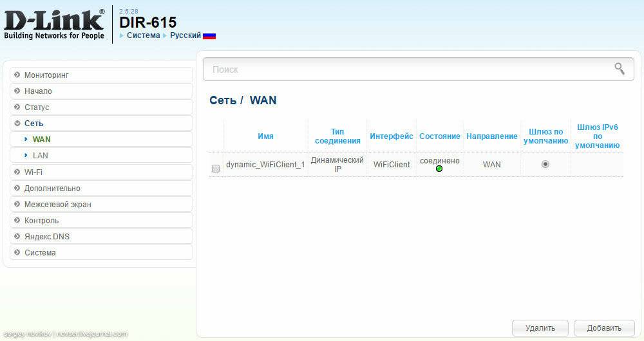Viewport: 644px width, 341px height.
Task: Click the Поиск search field
Action: tap(419, 69)
